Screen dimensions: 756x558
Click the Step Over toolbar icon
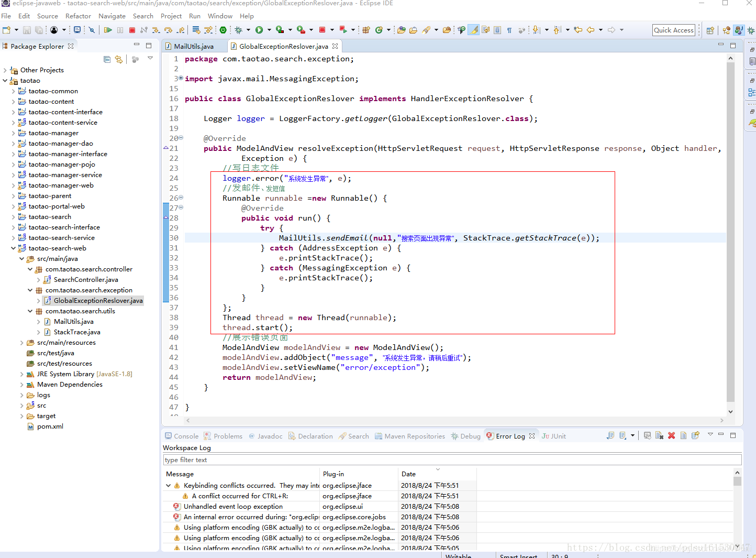click(168, 30)
